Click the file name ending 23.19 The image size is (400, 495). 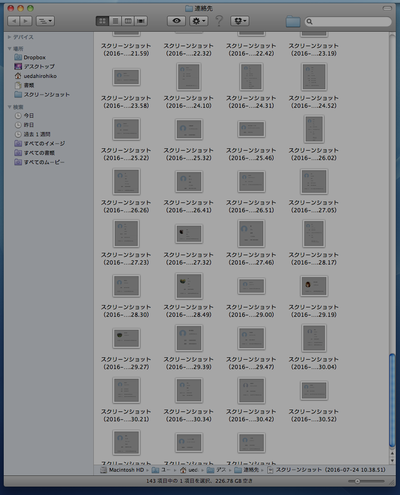tap(313, 50)
